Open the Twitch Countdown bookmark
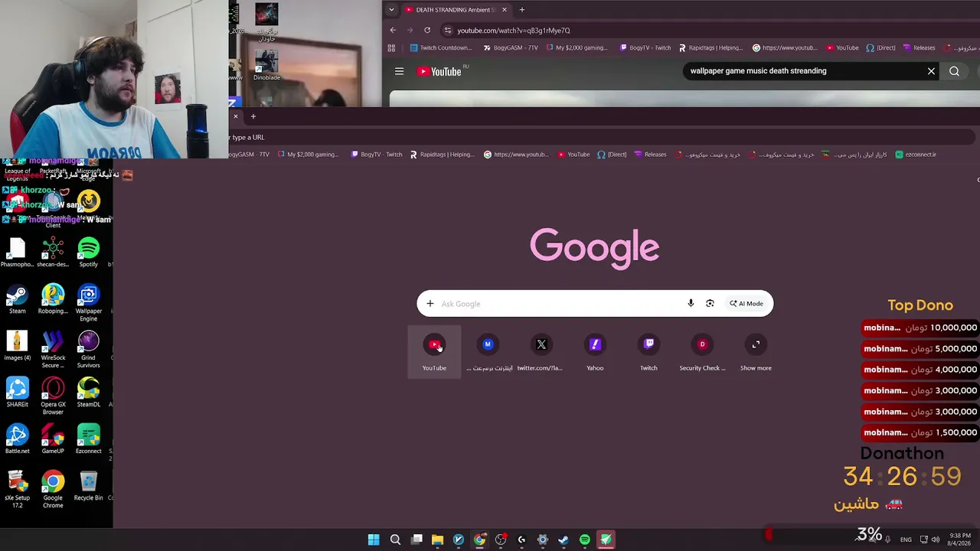 pos(441,48)
